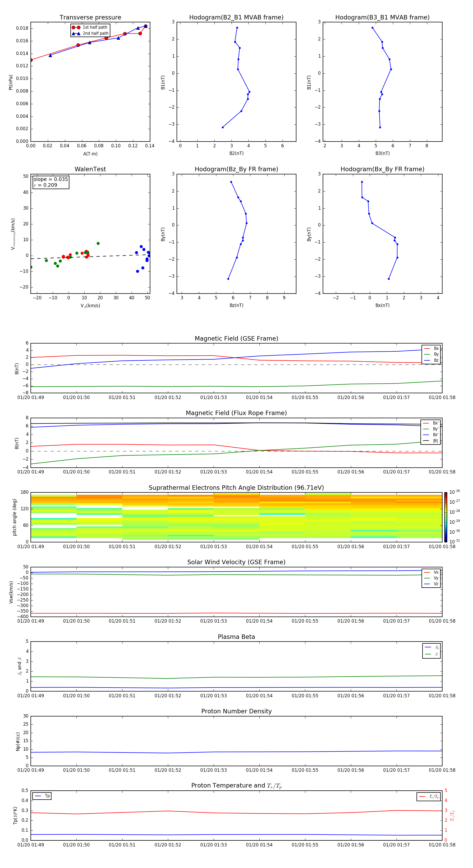Click the 'Hodogram(B2_B1 MVAB frame)' title

pos(236,18)
